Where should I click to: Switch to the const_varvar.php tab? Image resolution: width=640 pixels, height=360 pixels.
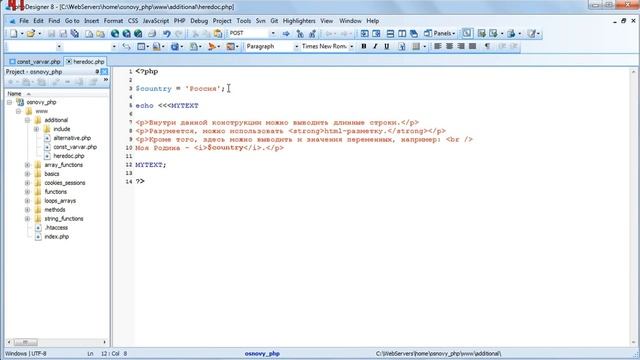[35, 62]
